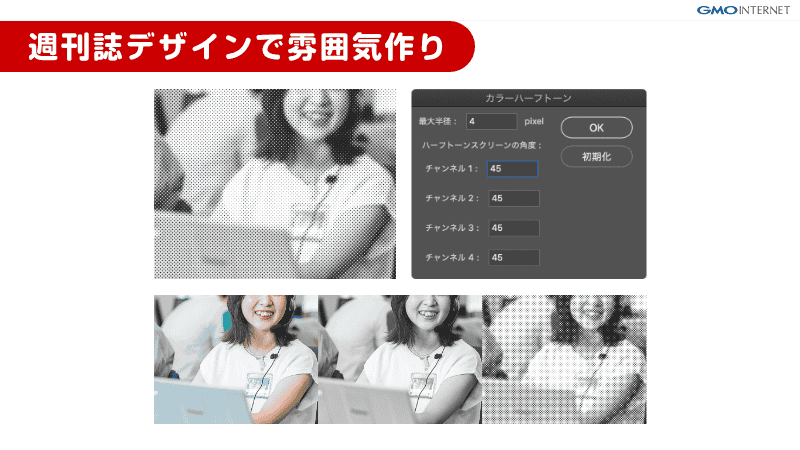Focus the チャンネル 1 angle field
The height and width of the screenshot is (450, 800).
click(x=512, y=168)
